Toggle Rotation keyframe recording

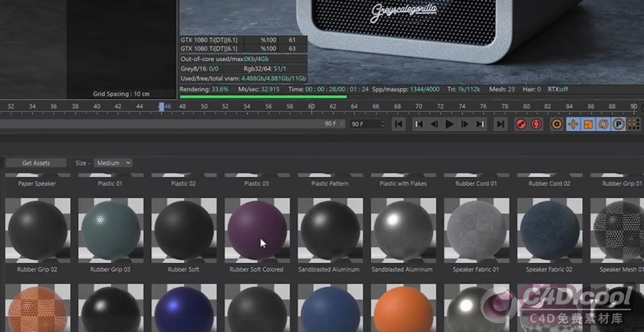[604, 124]
